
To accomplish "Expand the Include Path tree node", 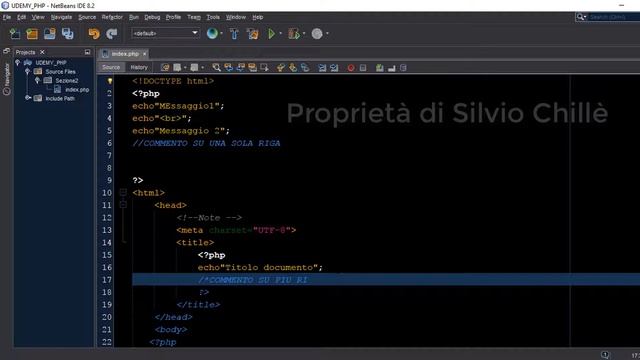I will [x=27, y=98].
